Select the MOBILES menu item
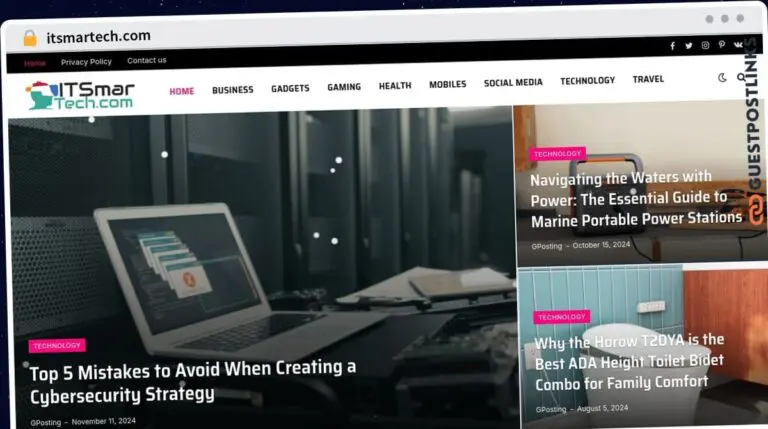This screenshot has width=768, height=429. click(448, 84)
